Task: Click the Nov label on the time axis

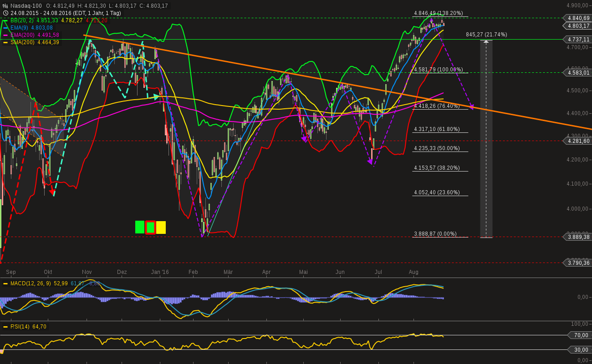Action: point(87,272)
